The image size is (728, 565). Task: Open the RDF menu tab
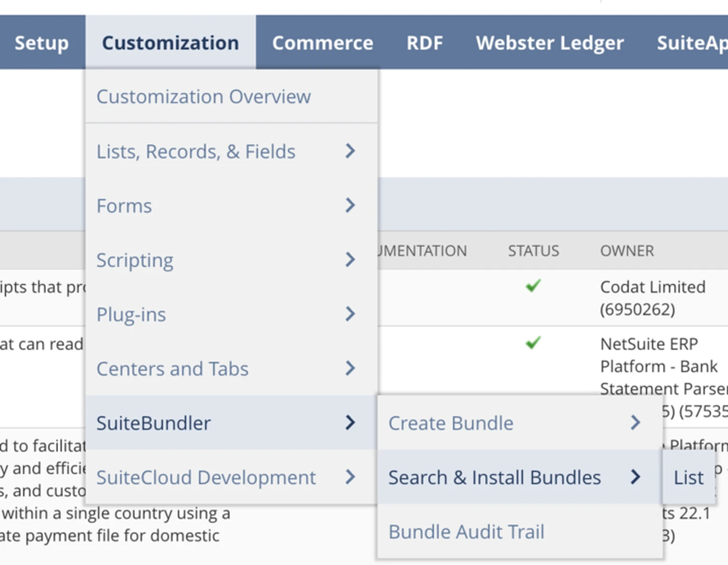click(x=424, y=43)
